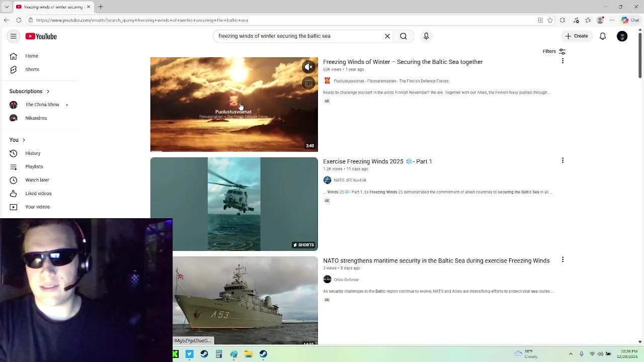Submit search with magnifying glass button
Viewport: 644px width, 362px height.
pyautogui.click(x=404, y=36)
